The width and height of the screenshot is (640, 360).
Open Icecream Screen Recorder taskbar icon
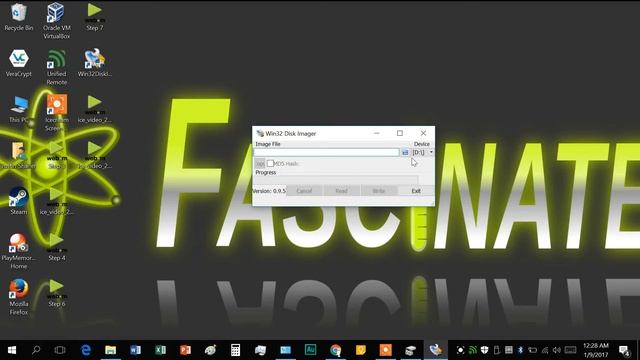point(385,350)
